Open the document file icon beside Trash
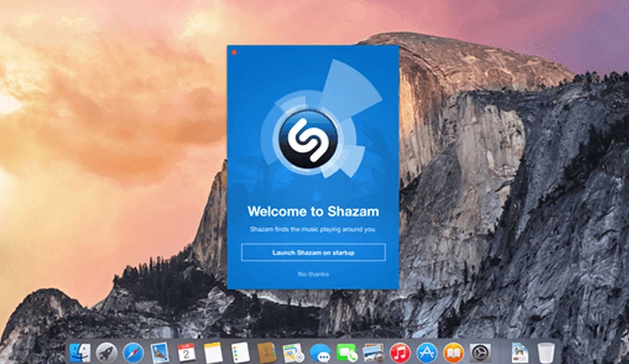 pos(520,353)
